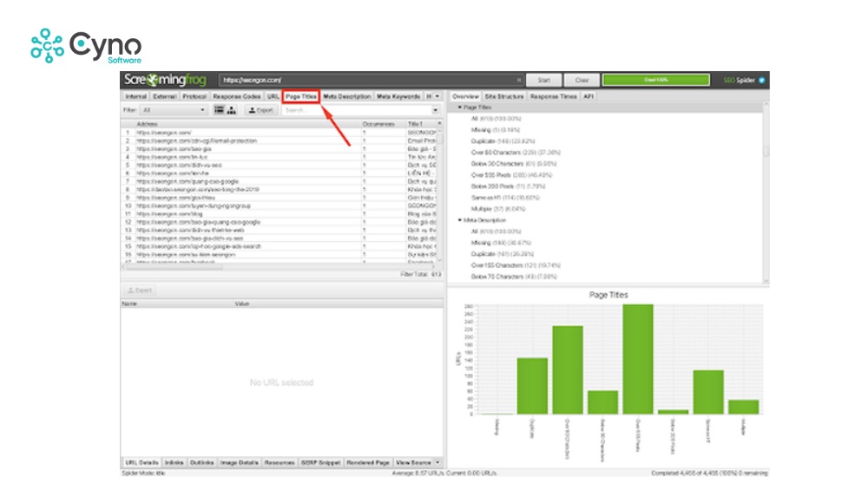Collapse the Meta Description overview section
868x477 pixels.
coord(460,220)
